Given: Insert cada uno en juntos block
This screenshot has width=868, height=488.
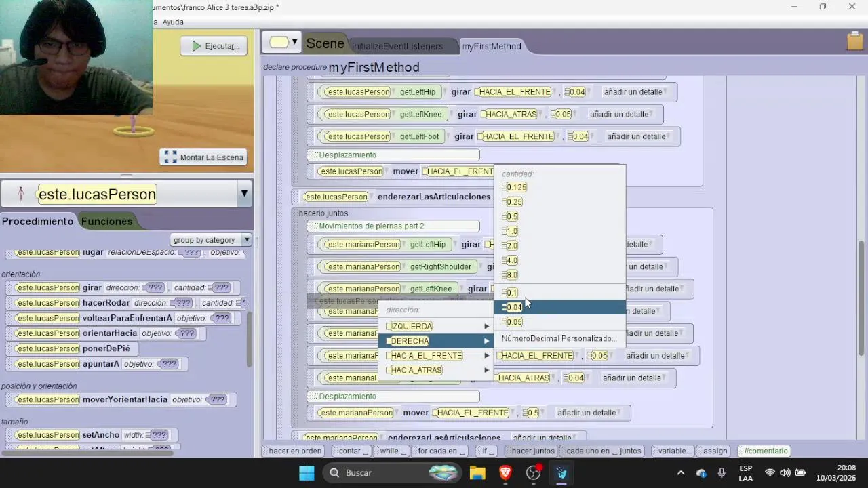Looking at the screenshot, I should pos(604,451).
